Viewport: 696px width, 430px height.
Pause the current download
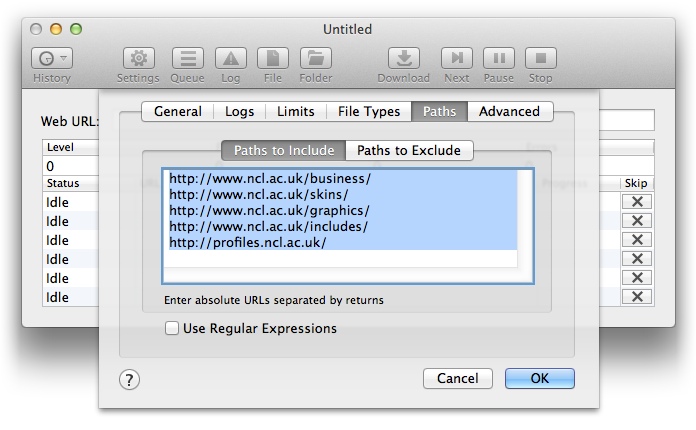(x=499, y=59)
